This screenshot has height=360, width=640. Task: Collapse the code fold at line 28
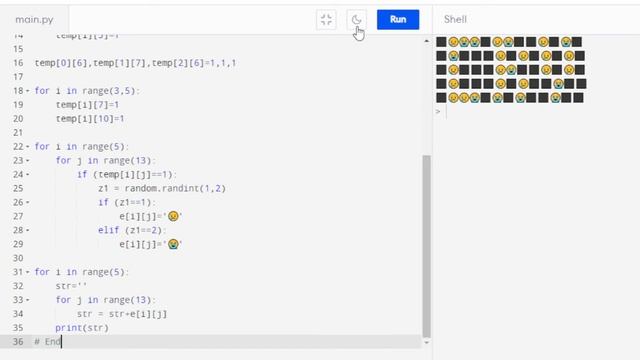pos(28,230)
